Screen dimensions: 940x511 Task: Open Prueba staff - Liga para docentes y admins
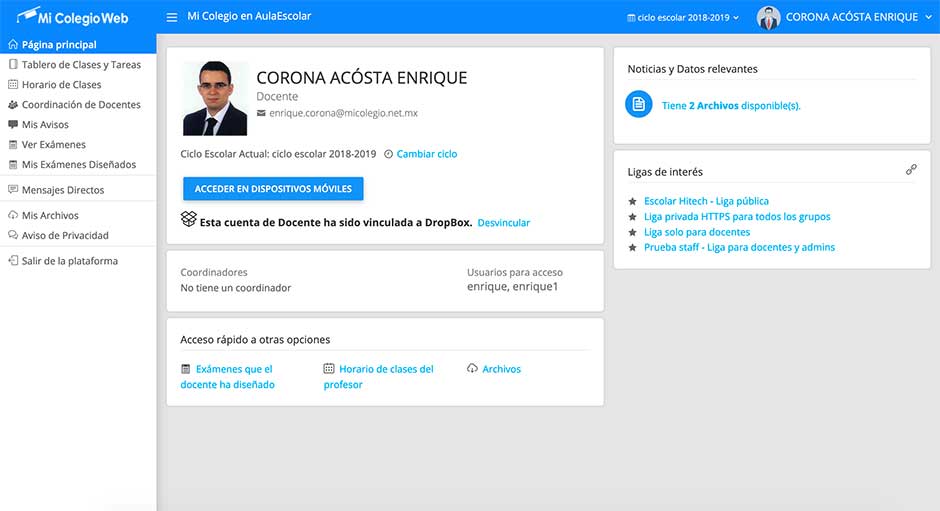click(739, 247)
